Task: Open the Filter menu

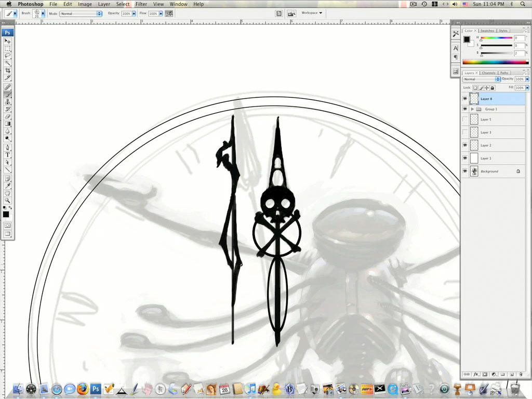Action: pos(141,4)
